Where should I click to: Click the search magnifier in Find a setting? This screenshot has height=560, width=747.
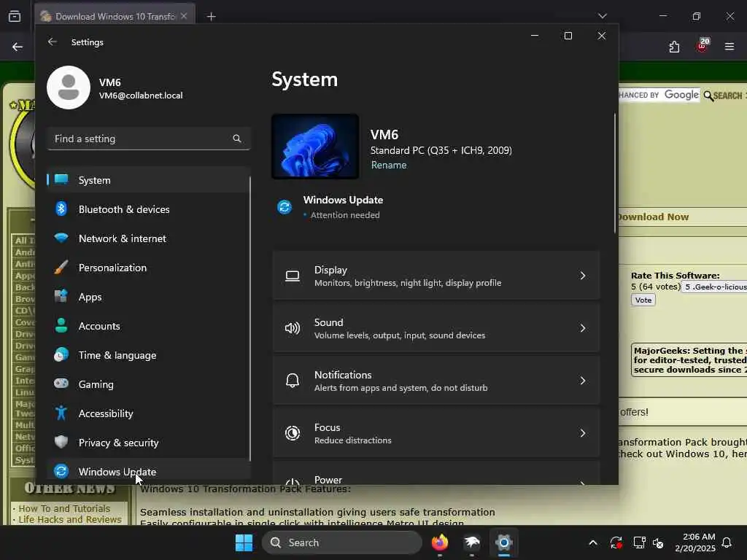tap(237, 139)
